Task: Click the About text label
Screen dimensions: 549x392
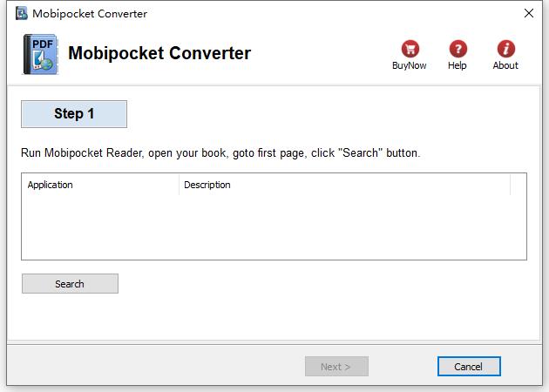Action: point(505,66)
